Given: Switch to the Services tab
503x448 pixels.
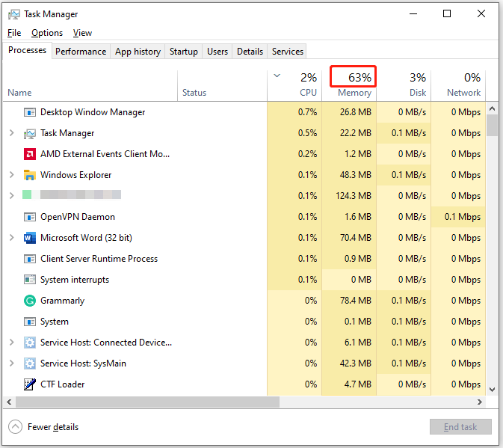Looking at the screenshot, I should tap(288, 52).
